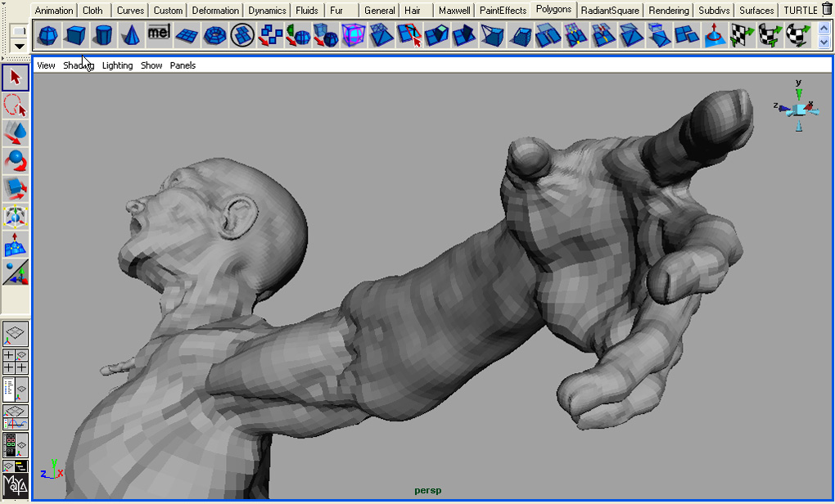Image resolution: width=835 pixels, height=504 pixels.
Task: Switch to the Dynamics shelf tab
Action: tap(268, 10)
